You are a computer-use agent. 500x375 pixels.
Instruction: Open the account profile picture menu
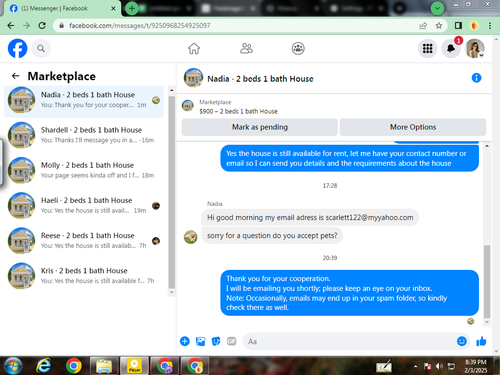click(475, 49)
